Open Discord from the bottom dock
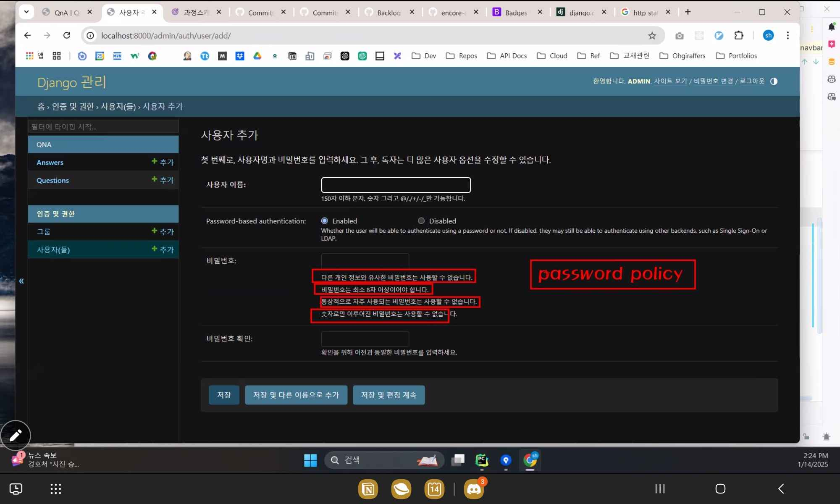 474,489
